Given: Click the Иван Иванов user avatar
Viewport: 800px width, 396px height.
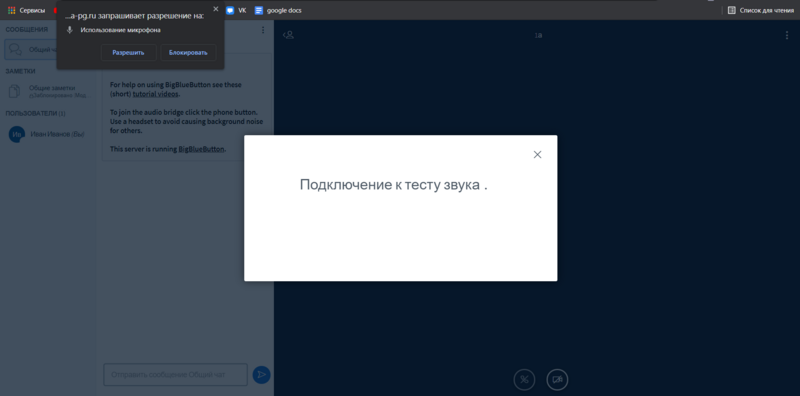Looking at the screenshot, I should pyautogui.click(x=17, y=134).
